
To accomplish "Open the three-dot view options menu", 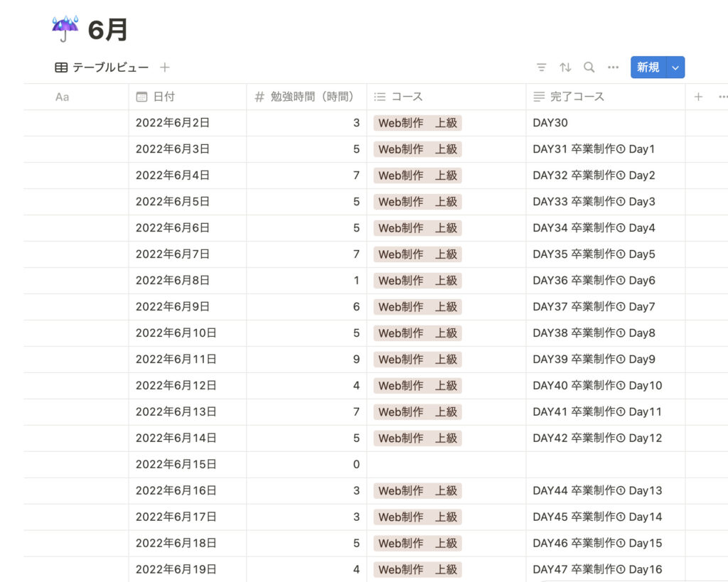I will (613, 68).
